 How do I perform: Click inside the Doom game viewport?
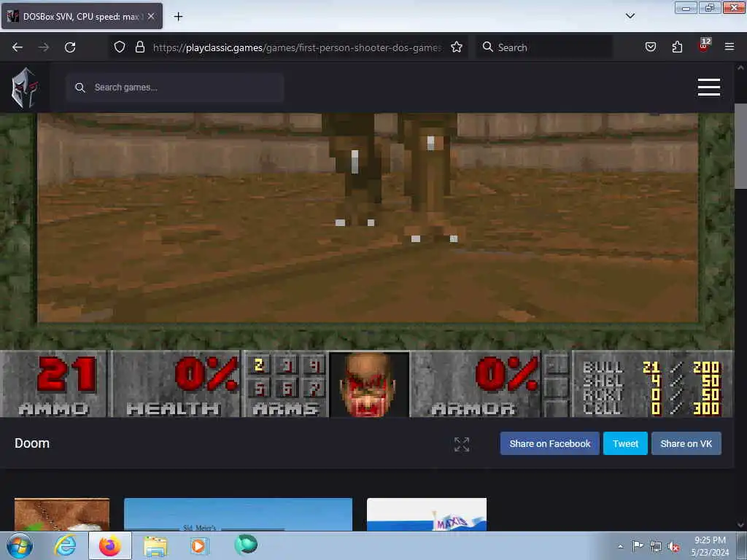pos(368,217)
